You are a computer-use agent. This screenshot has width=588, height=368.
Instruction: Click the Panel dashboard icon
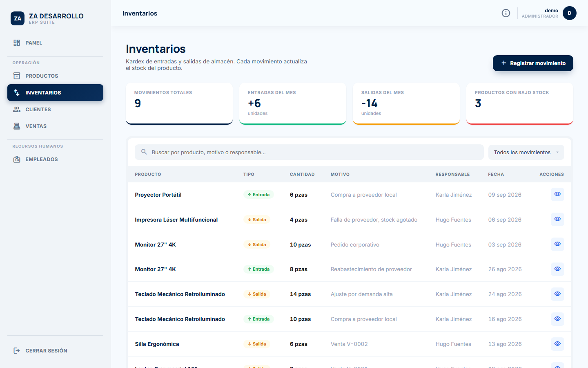pyautogui.click(x=17, y=43)
